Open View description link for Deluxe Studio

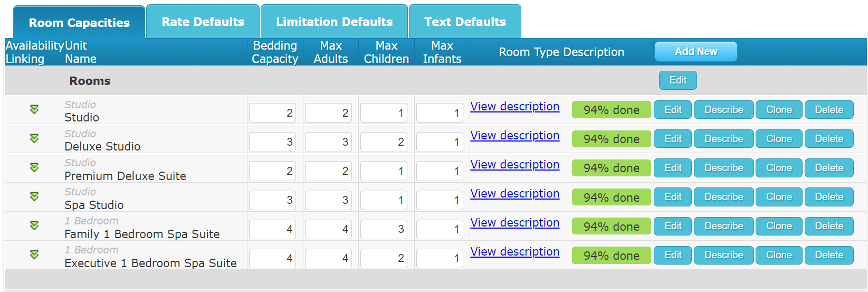click(515, 136)
